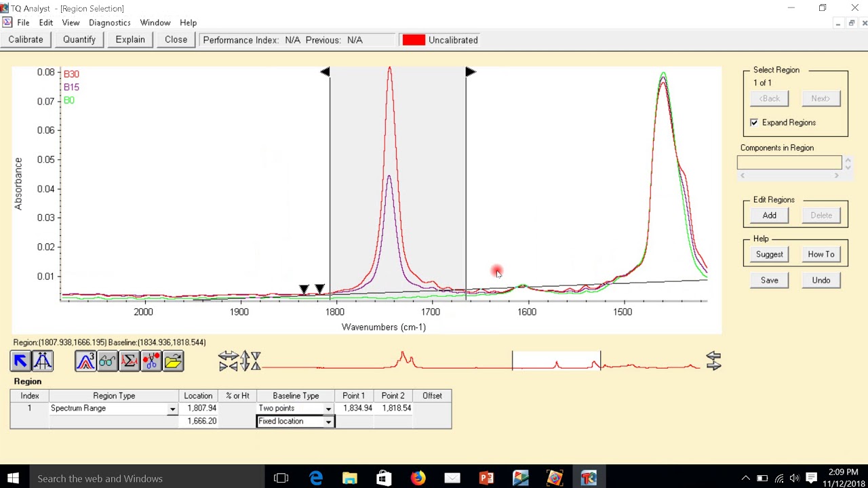Click the Point 2 value 1,818.54
Viewport: 868px width, 488px height.
(x=393, y=408)
